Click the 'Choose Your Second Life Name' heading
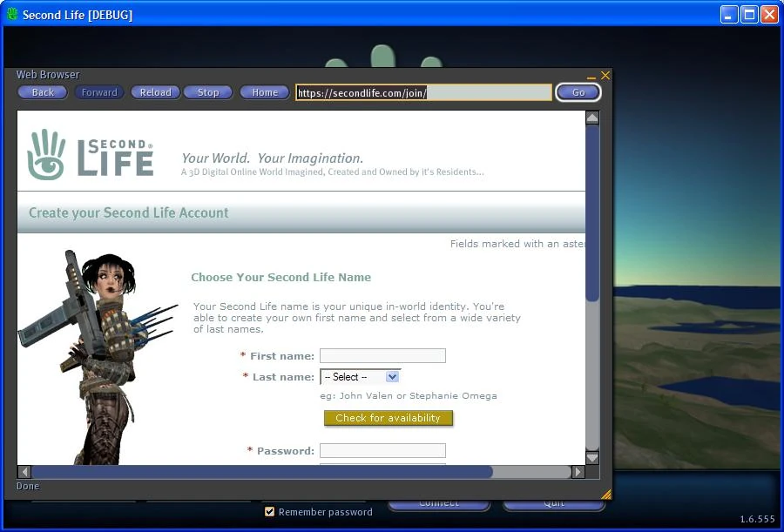The height and width of the screenshot is (532, 784). point(281,278)
